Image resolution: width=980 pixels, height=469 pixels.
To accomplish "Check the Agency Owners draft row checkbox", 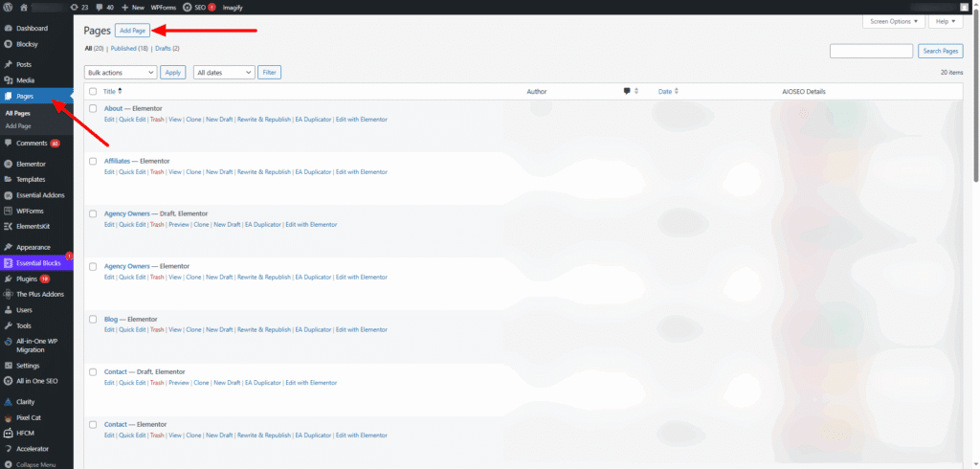I will click(x=93, y=213).
